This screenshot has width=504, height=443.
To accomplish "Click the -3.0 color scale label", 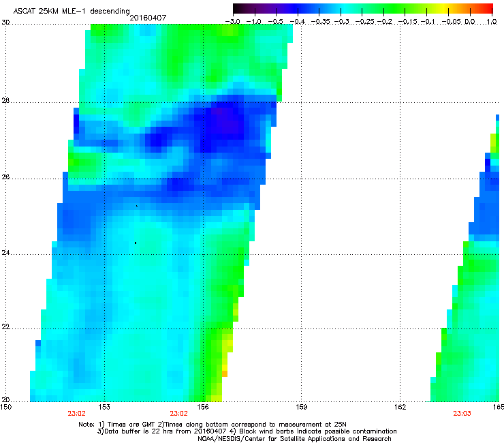I will point(232,22).
